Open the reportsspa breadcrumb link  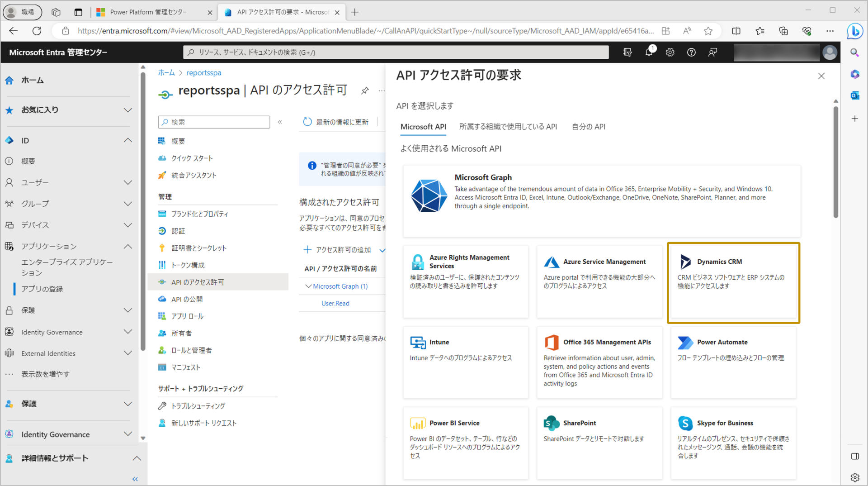pyautogui.click(x=204, y=72)
